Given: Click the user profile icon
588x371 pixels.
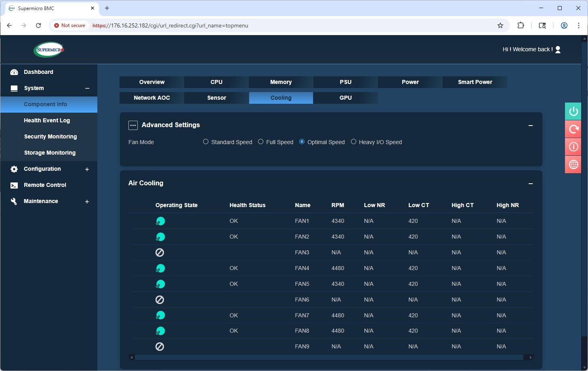Looking at the screenshot, I should click(x=558, y=49).
